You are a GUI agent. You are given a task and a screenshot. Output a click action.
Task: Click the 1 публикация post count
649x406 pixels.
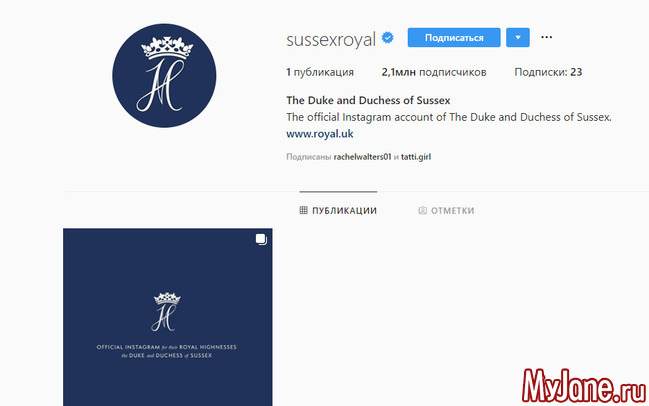click(320, 72)
